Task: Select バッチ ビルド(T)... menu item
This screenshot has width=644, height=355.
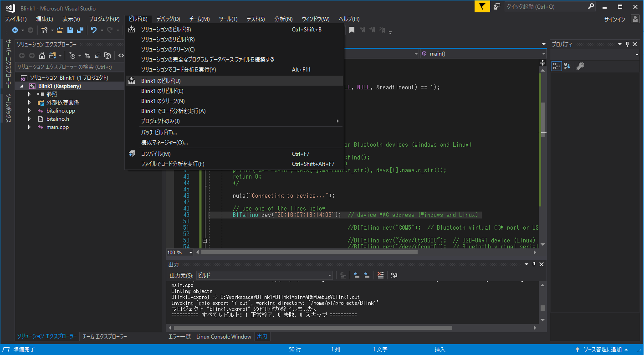Action: coord(234,133)
